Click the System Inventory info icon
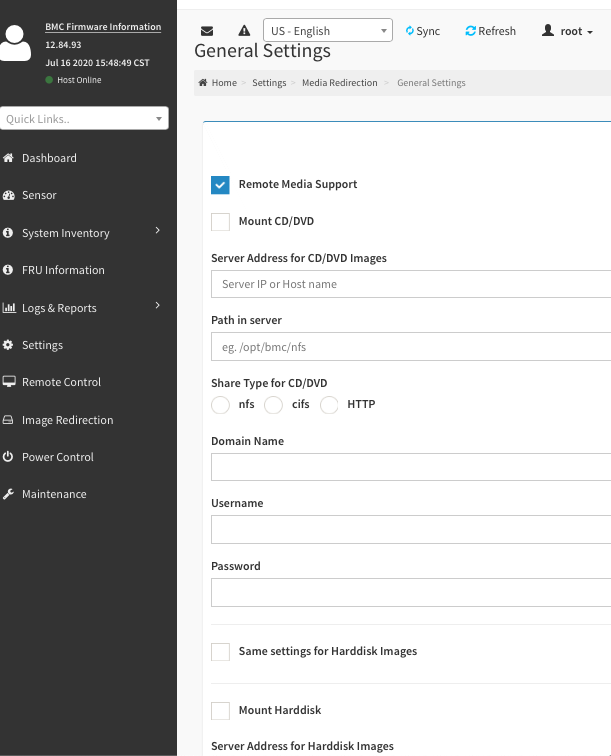The image size is (611, 756). click(8, 232)
